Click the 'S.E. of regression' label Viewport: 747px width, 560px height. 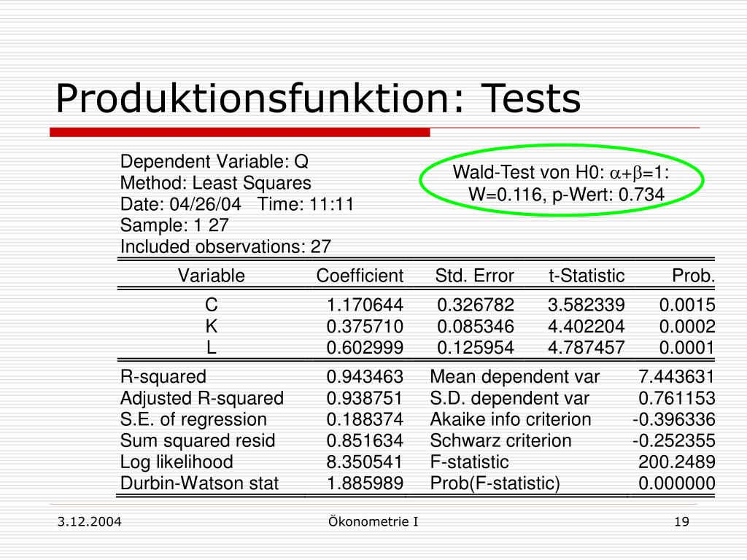coord(193,419)
